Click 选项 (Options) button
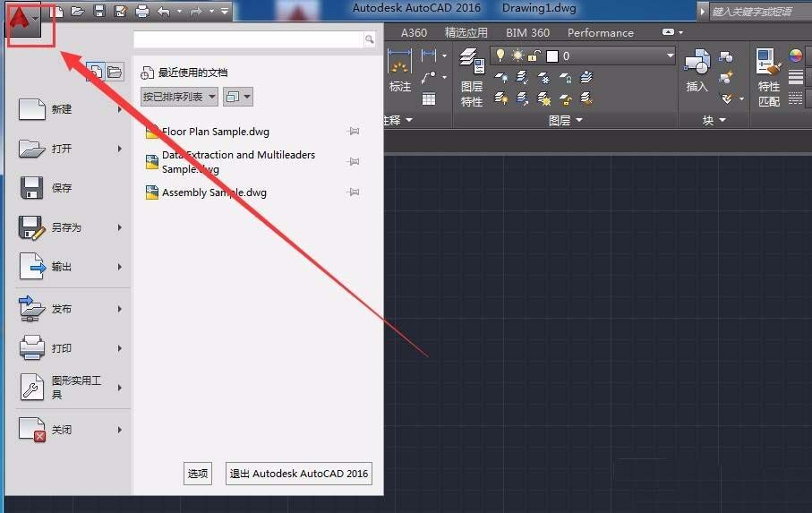812x513 pixels. point(198,474)
